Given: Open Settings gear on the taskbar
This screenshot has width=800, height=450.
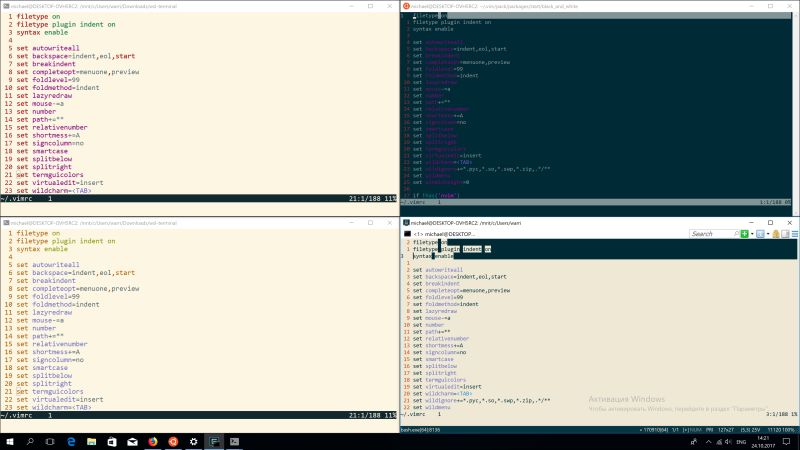Looking at the screenshot, I should click(193, 442).
